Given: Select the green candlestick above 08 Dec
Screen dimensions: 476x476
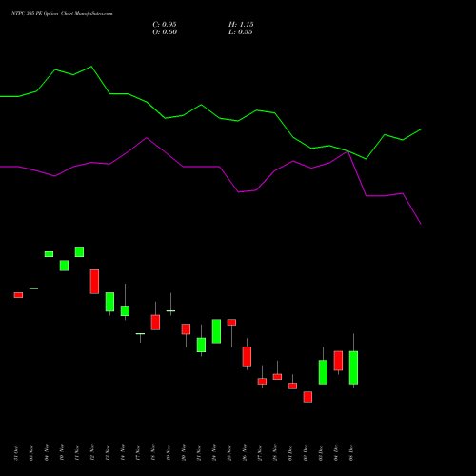Looking at the screenshot, I should click(353, 367).
